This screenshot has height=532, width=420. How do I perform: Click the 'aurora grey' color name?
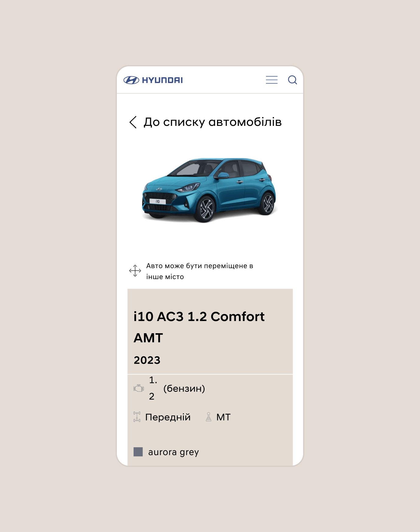coord(173,452)
